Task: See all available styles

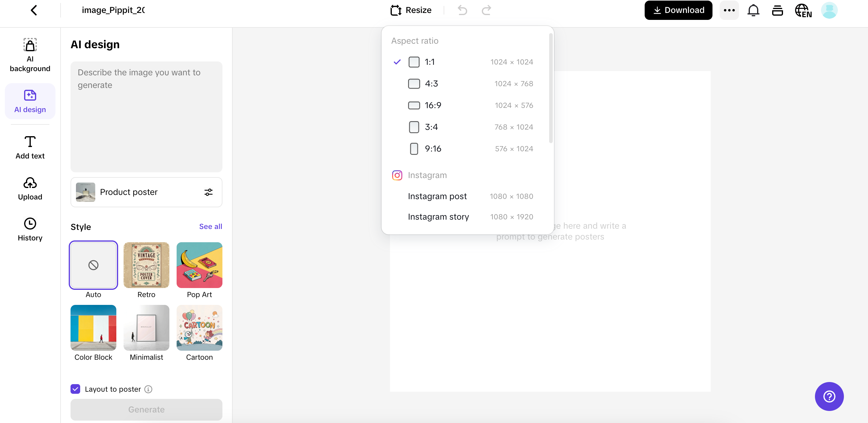Action: [x=211, y=226]
